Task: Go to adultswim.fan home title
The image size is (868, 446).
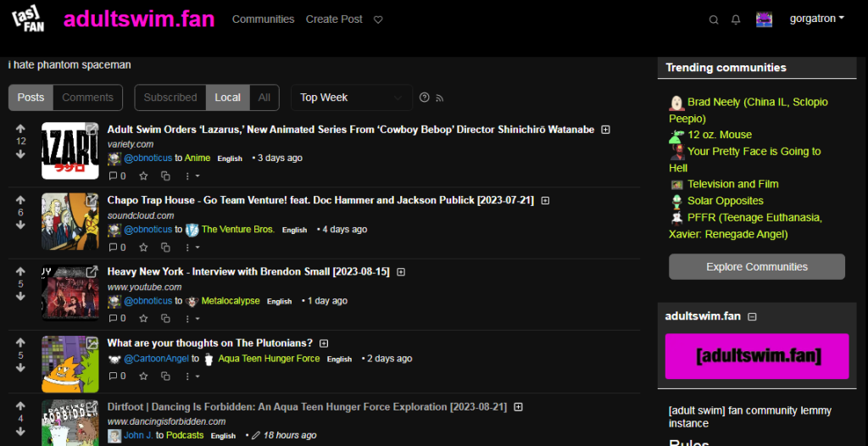Action: [x=139, y=20]
